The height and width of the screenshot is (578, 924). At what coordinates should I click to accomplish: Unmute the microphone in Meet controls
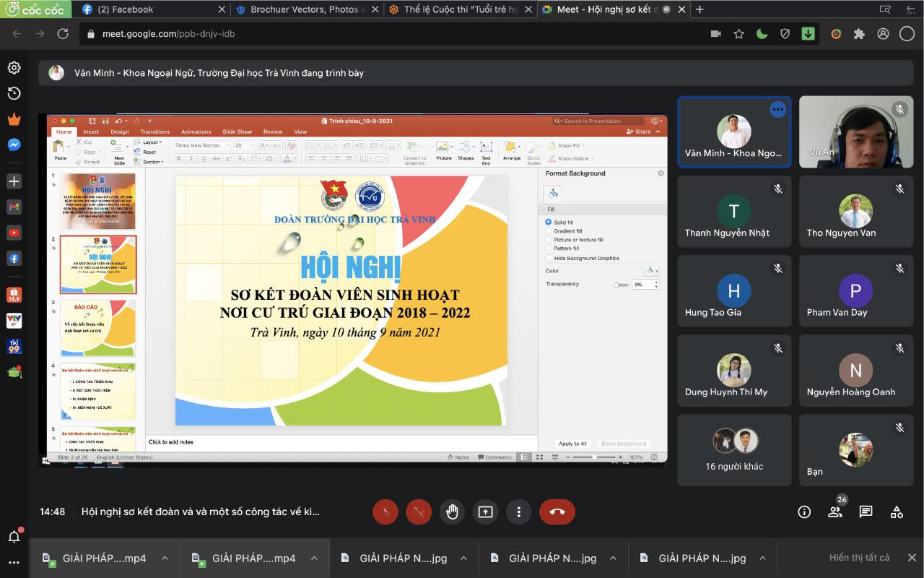pos(385,512)
